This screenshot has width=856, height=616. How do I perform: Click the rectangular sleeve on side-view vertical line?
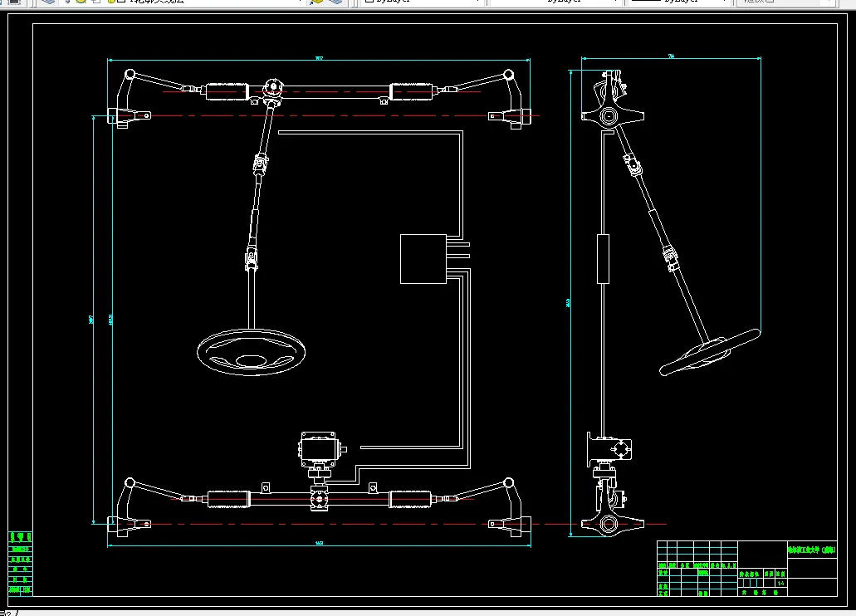(x=603, y=259)
